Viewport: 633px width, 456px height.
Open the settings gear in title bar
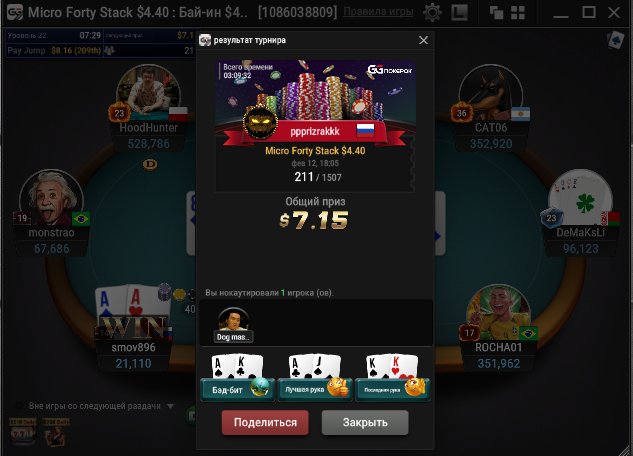click(432, 13)
